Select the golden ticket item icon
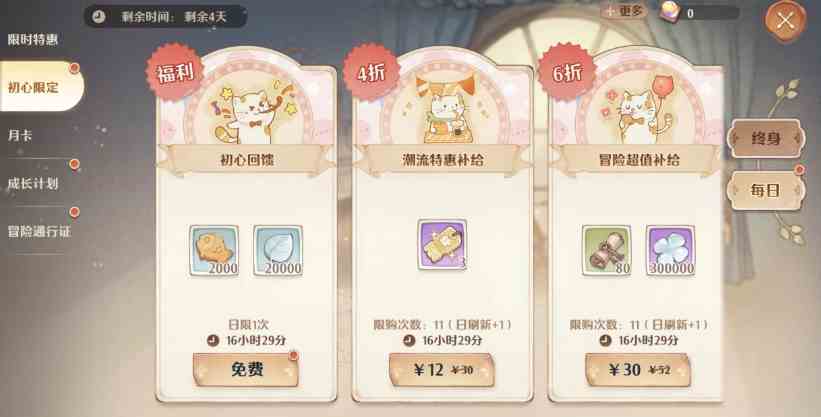Viewport: 821px width, 417px height. pos(442,244)
